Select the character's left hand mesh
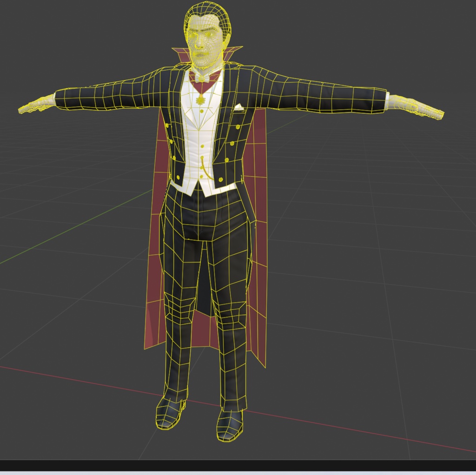Screen dimensions: 476x475 [x=415, y=107]
